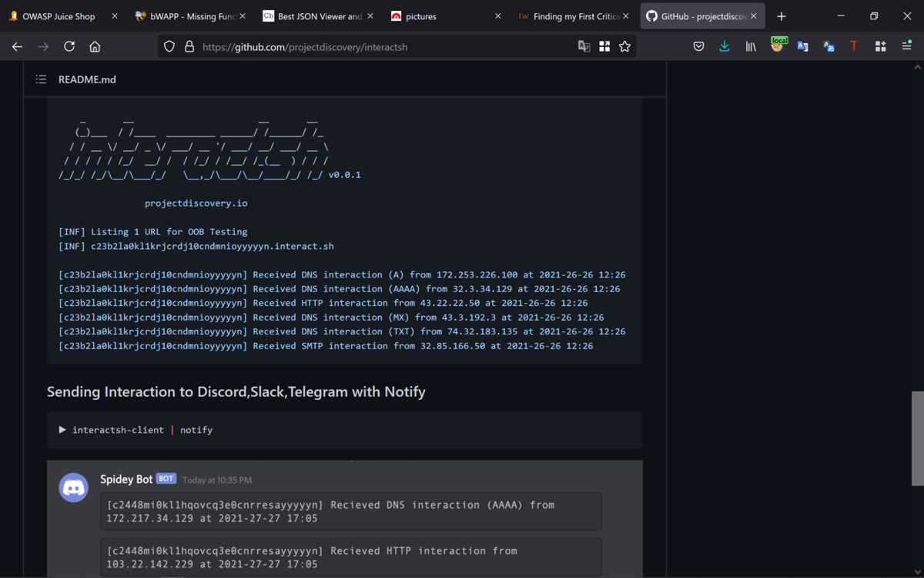Click the red T extension icon
Image resolution: width=924 pixels, height=578 pixels.
pyautogui.click(x=854, y=47)
